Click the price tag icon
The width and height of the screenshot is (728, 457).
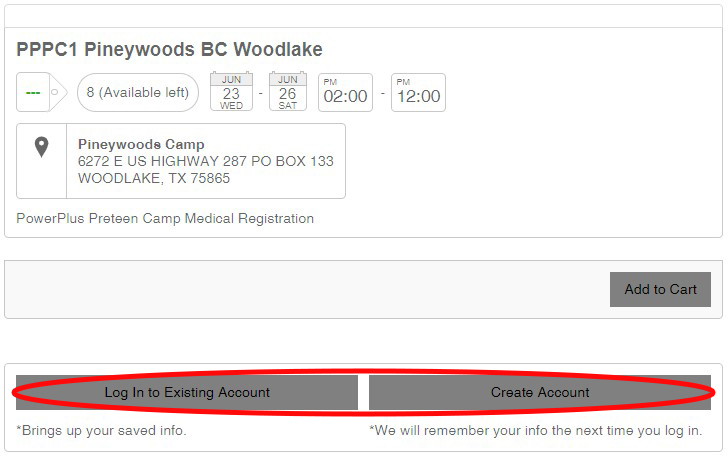pos(42,92)
